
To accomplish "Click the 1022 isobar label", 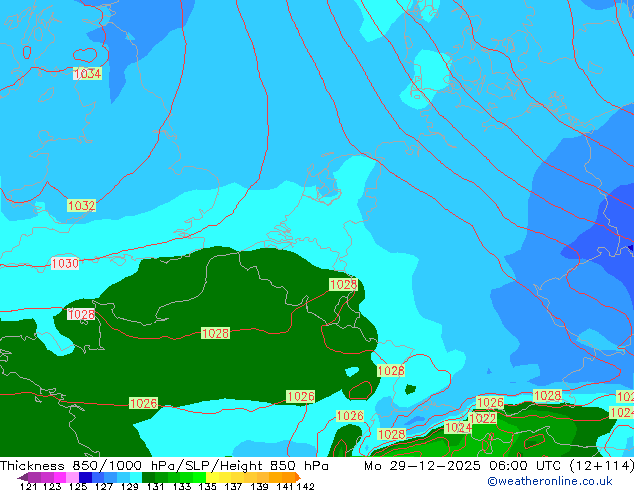I will (483, 418).
